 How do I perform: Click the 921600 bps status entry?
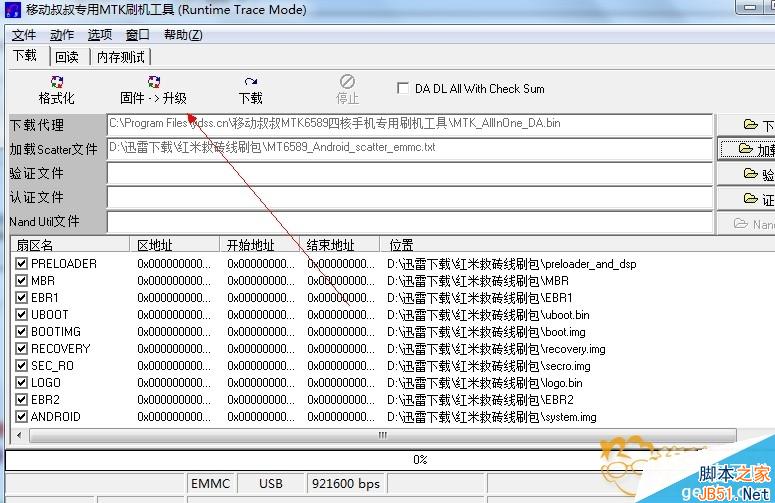(x=346, y=484)
